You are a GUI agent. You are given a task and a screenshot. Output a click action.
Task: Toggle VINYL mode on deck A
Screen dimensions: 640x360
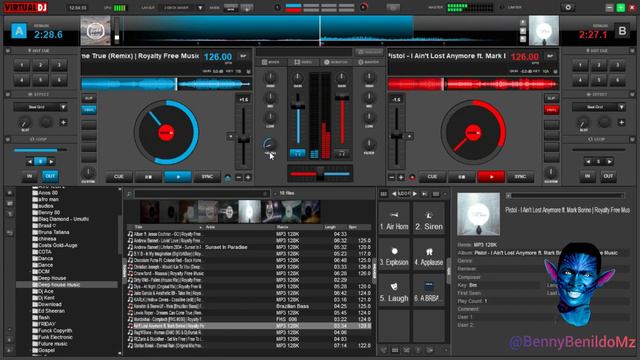pyautogui.click(x=89, y=109)
